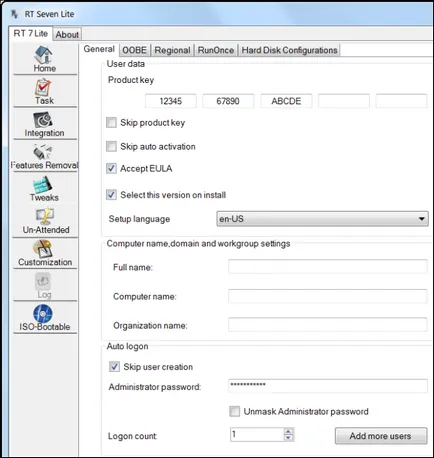Open the Task section icon
The image size is (434, 458).
point(43,87)
